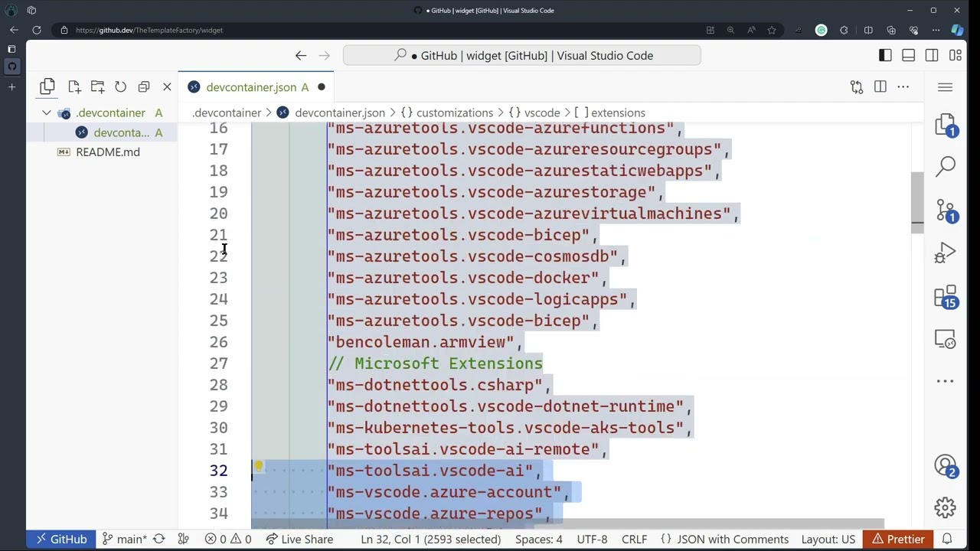Click the vertical editor scrollbar thumb
Image resolution: width=980 pixels, height=551 pixels.
pos(917,203)
